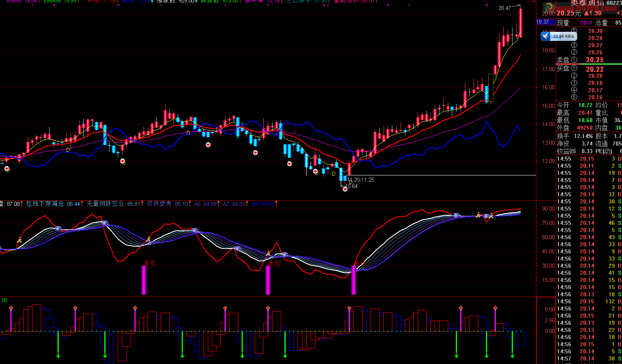Select the 卖盘 ① price 20.25
The height and width of the screenshot is (364, 622).
point(595,60)
